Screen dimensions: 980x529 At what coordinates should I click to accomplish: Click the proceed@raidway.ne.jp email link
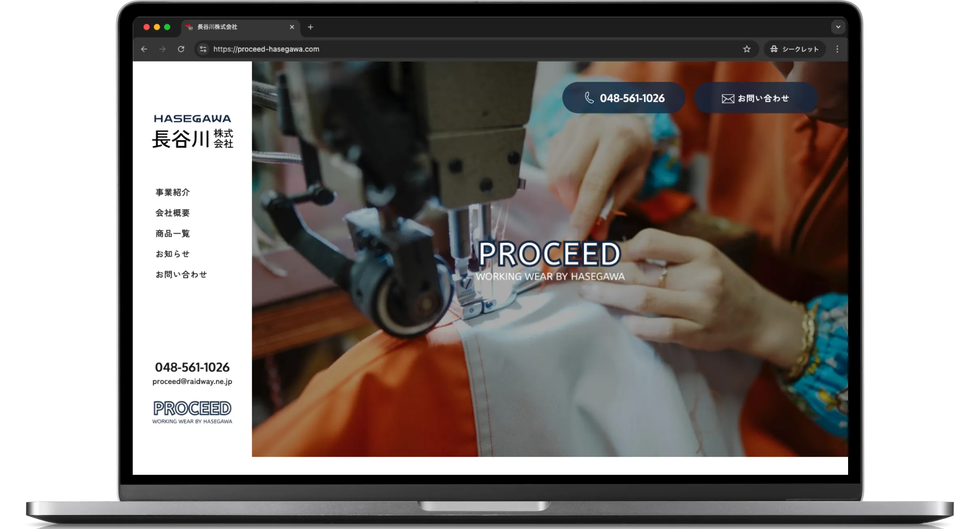(192, 381)
